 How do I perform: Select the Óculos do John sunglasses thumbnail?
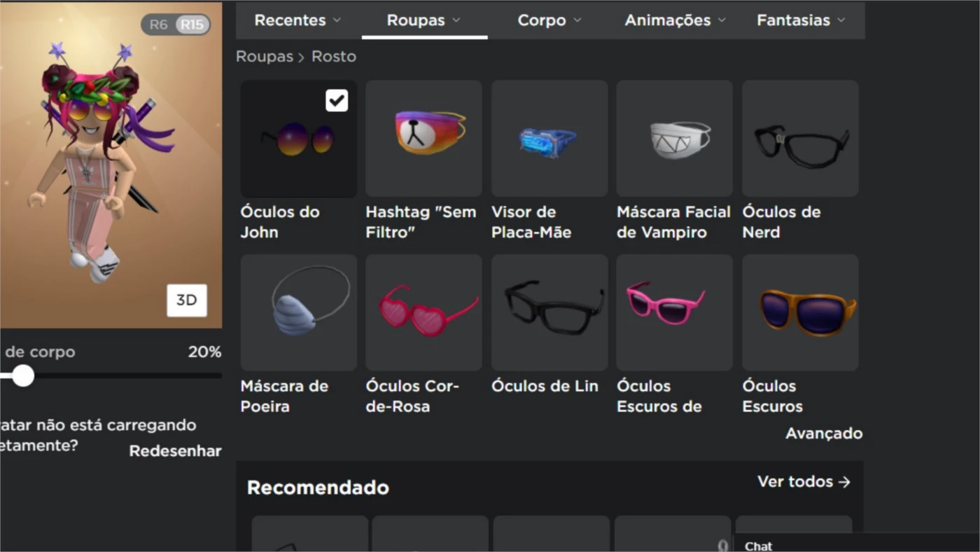point(299,139)
